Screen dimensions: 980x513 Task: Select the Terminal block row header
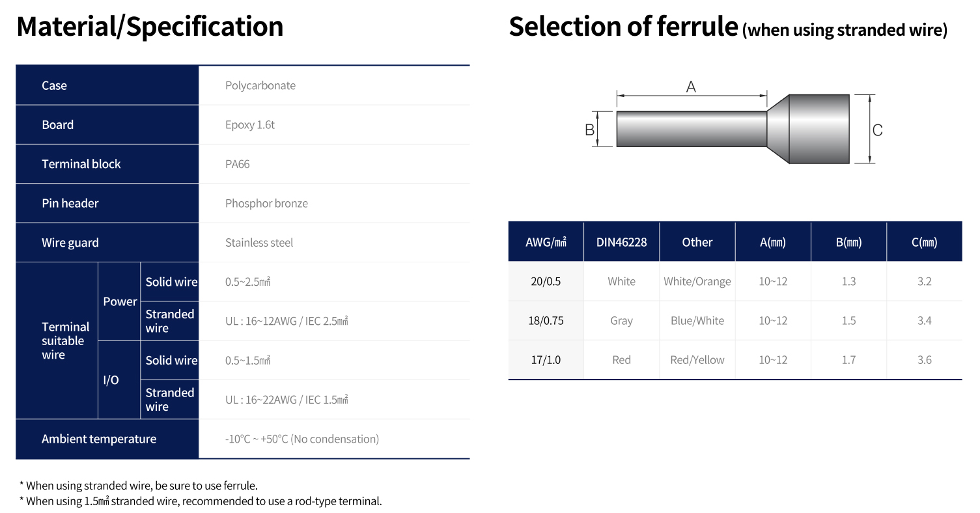pyautogui.click(x=107, y=164)
